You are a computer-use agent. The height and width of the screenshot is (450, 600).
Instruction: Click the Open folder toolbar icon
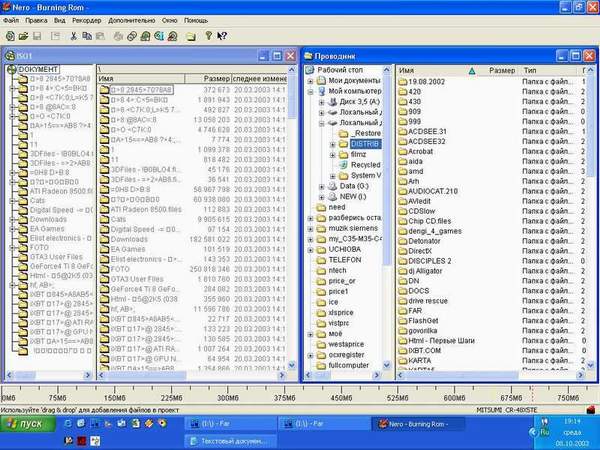pos(24,35)
